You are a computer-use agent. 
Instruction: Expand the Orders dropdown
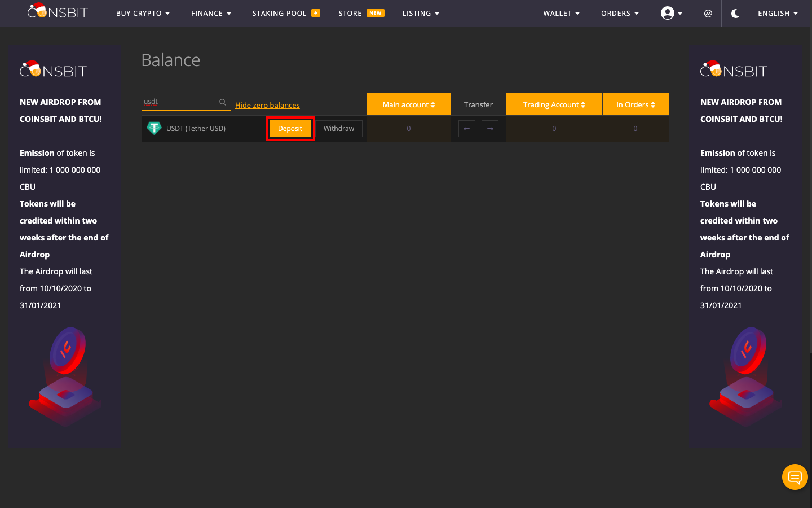(620, 14)
